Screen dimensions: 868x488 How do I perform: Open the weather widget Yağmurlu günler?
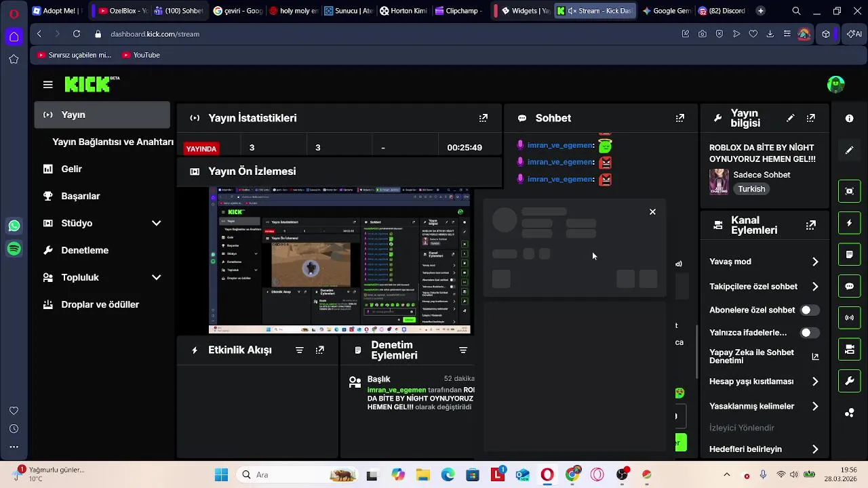47,474
